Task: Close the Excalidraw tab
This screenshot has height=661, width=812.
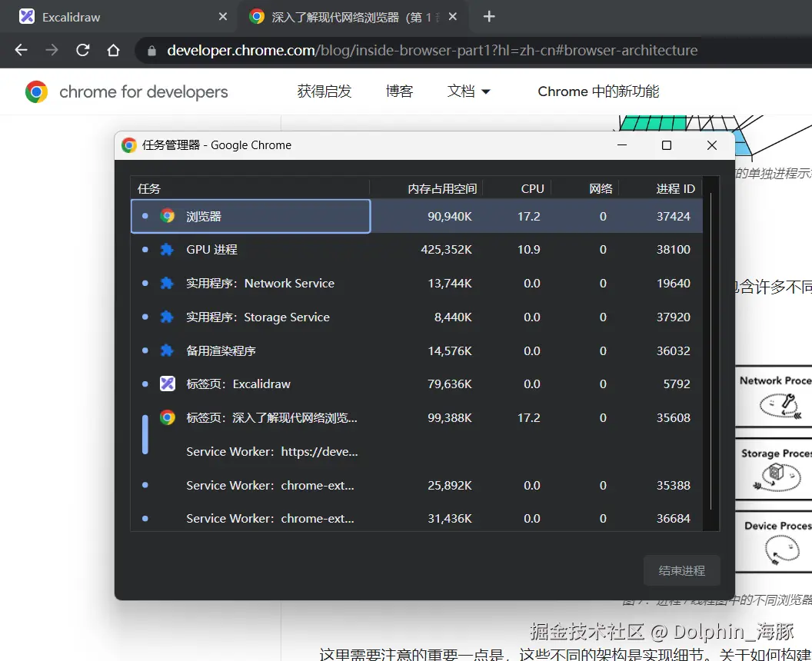Action: tap(223, 17)
